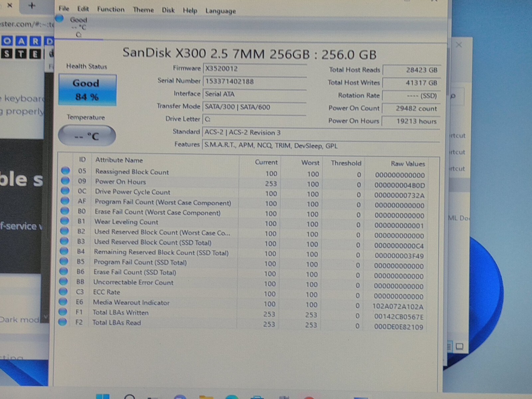Screen dimensions: 532x399
Task: Click status icon for B5 Program Fail Count
Action: coord(64,261)
